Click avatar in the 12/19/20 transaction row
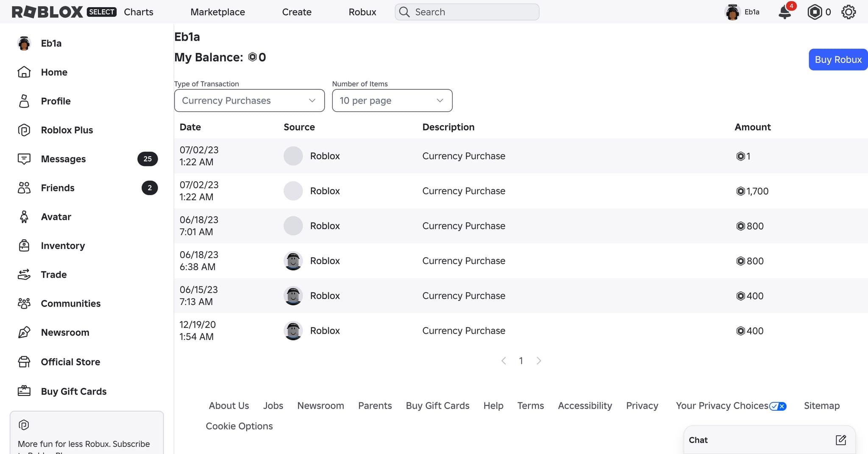This screenshot has height=454, width=868. coord(293,331)
